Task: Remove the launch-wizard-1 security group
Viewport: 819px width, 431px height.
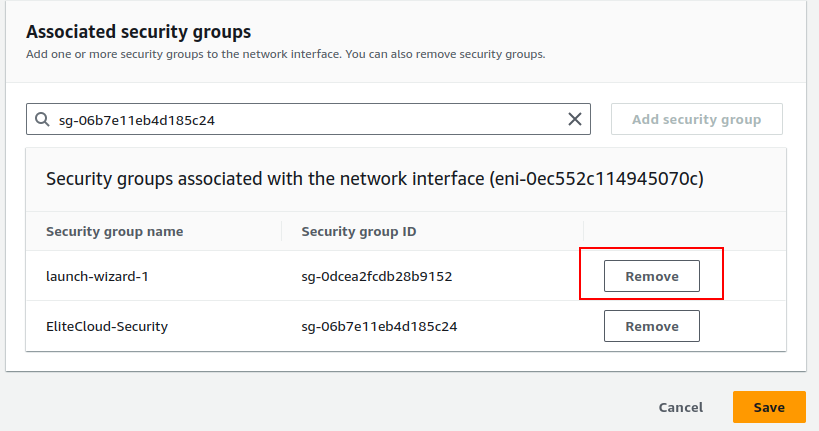Action: 652,276
